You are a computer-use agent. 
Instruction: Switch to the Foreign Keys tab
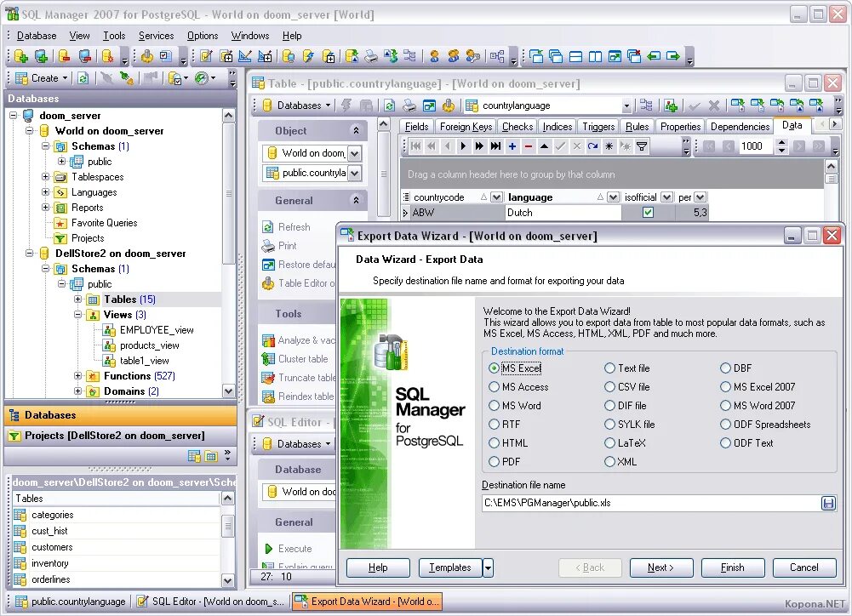point(466,127)
